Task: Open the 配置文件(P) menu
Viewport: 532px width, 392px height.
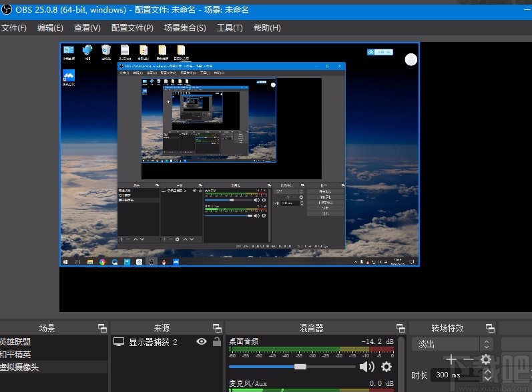Action: click(132, 28)
